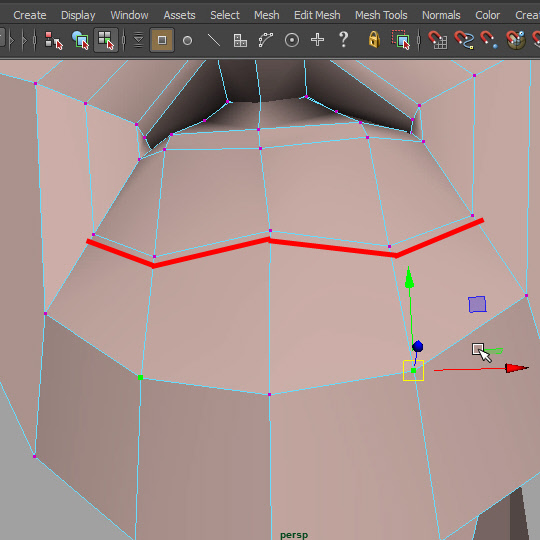Viewport: 540px width, 540px height.
Task: Toggle the face components grid mask icon
Action: 240,41
